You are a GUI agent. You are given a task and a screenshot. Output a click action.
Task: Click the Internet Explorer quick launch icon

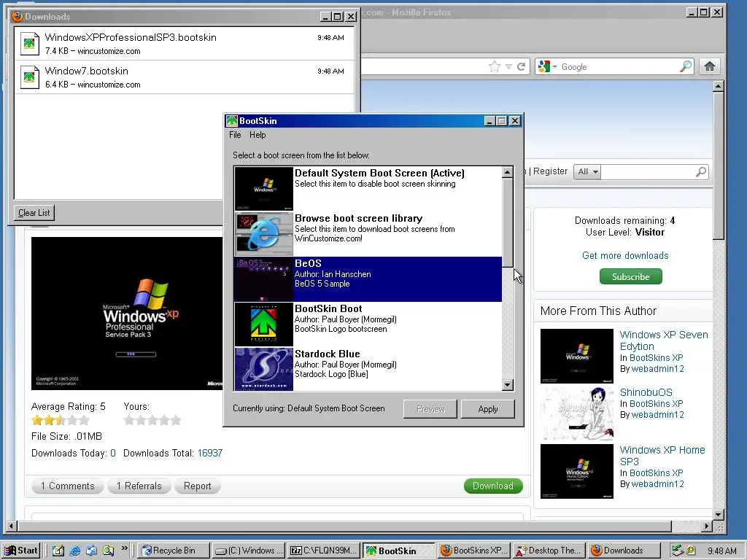point(75,551)
